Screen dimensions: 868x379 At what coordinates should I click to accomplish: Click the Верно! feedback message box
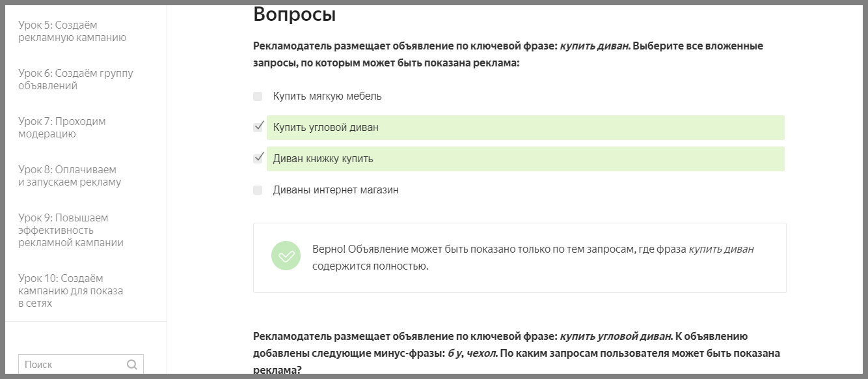click(520, 257)
